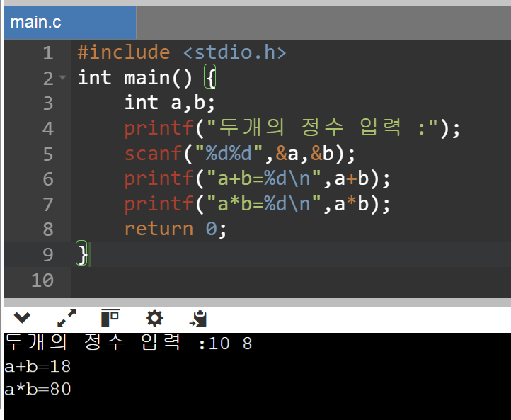The height and width of the screenshot is (420, 511).
Task: Click the return keyword
Action: [x=159, y=229]
